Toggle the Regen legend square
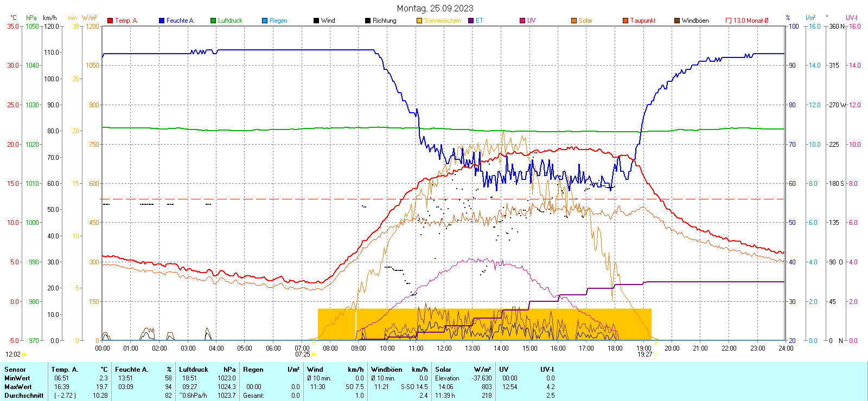 click(265, 21)
